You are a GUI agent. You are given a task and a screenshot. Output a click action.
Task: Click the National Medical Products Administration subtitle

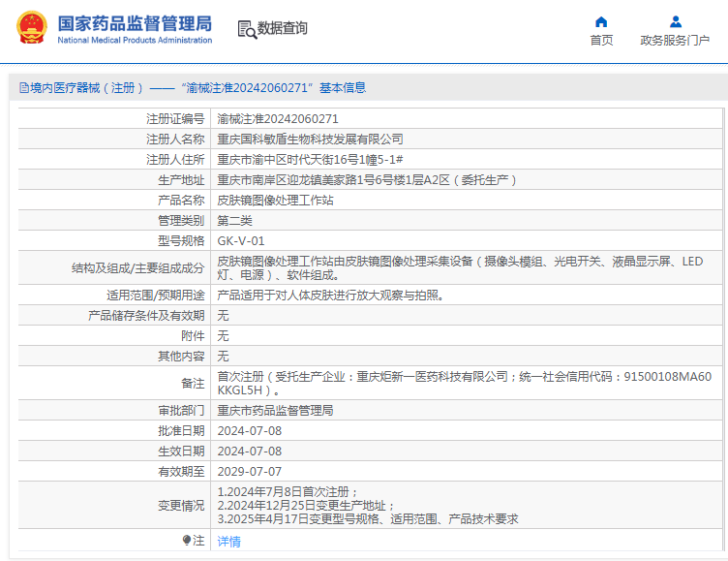tap(135, 41)
